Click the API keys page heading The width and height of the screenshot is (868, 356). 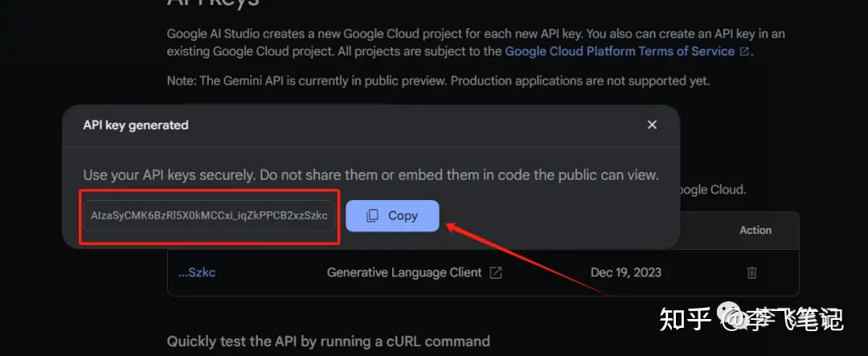tap(213, 4)
